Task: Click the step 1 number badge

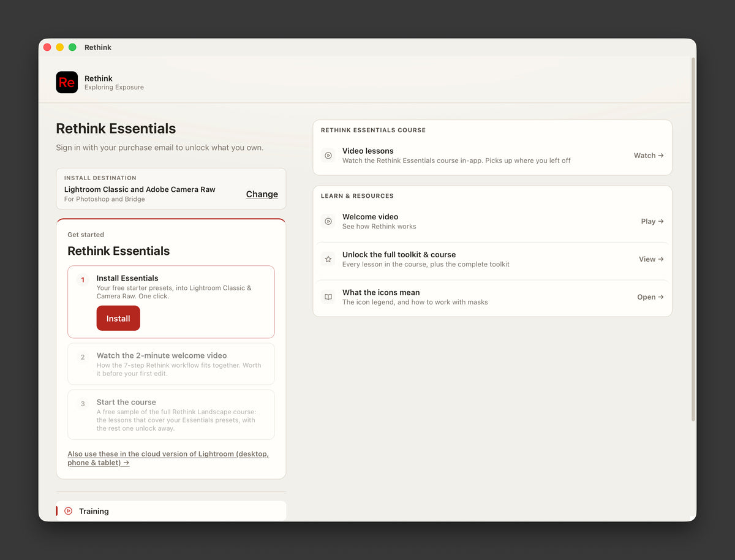Action: click(83, 280)
